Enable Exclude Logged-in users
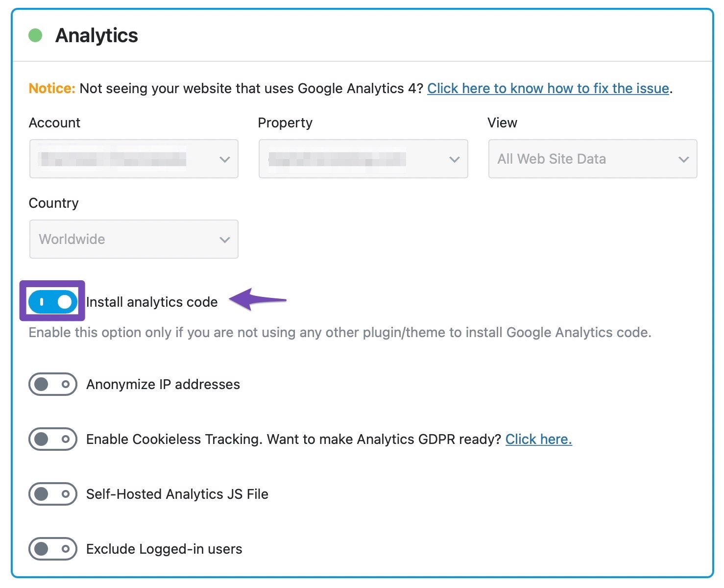The image size is (724, 588). 52,549
